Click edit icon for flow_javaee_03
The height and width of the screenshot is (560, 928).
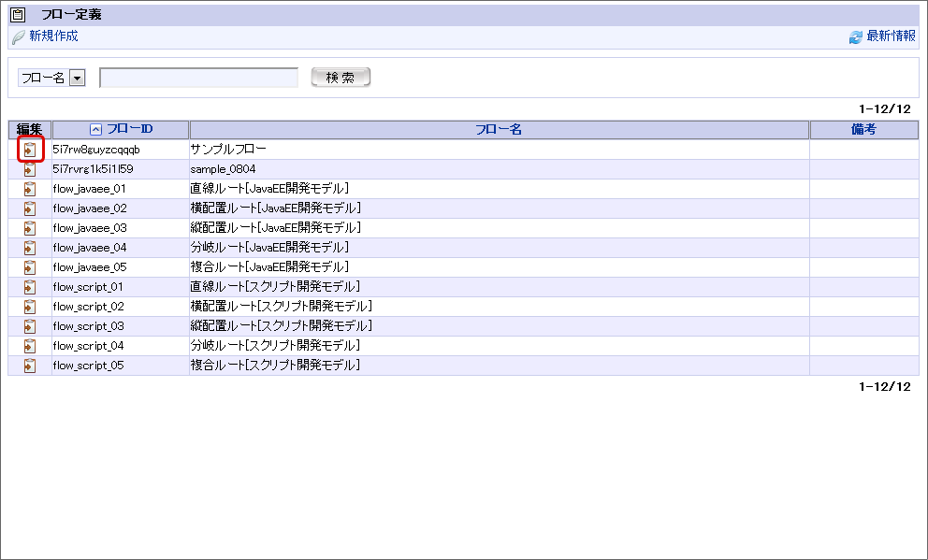coord(30,228)
